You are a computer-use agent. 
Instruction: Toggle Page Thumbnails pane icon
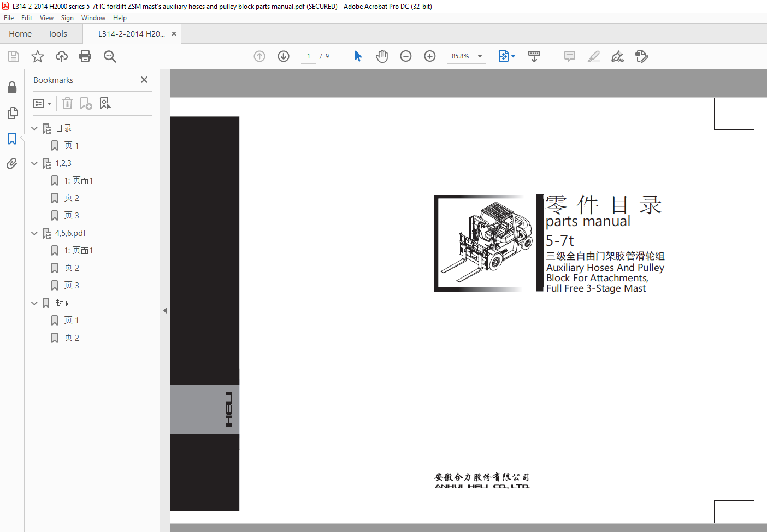[12, 113]
